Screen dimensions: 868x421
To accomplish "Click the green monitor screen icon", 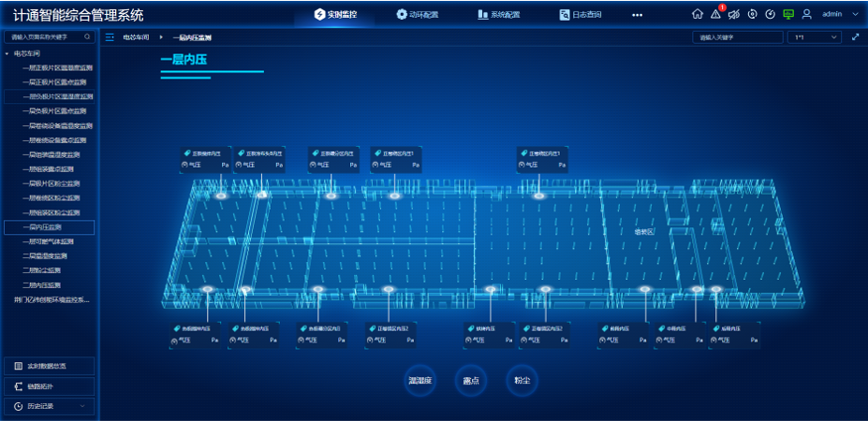I will 788,14.
